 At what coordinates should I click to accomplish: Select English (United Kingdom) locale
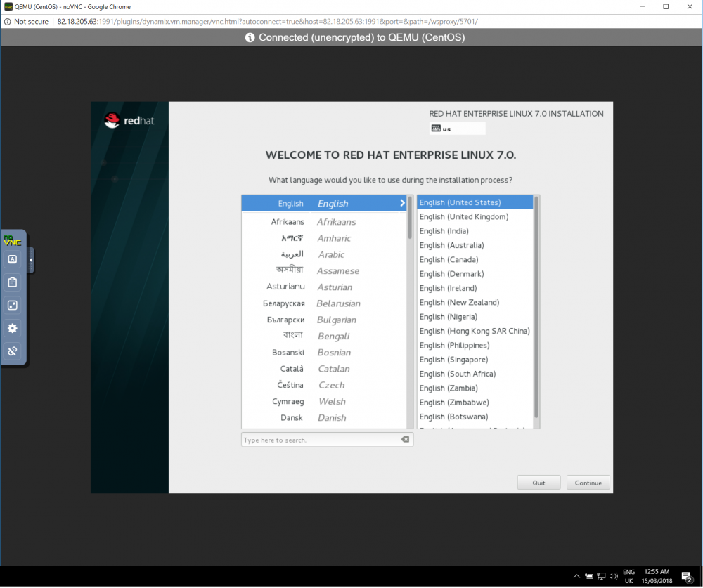(475, 217)
